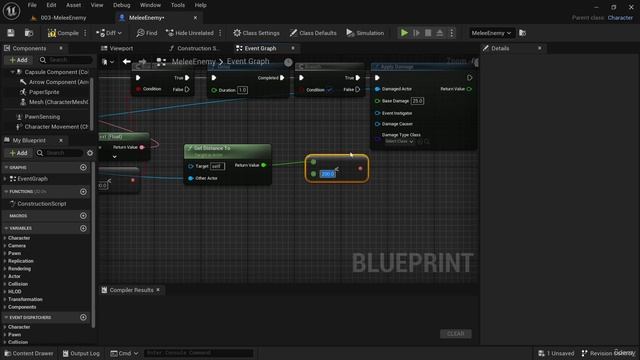Open the Content Drawer
Viewport: 640px width, 360px height.
(29, 353)
